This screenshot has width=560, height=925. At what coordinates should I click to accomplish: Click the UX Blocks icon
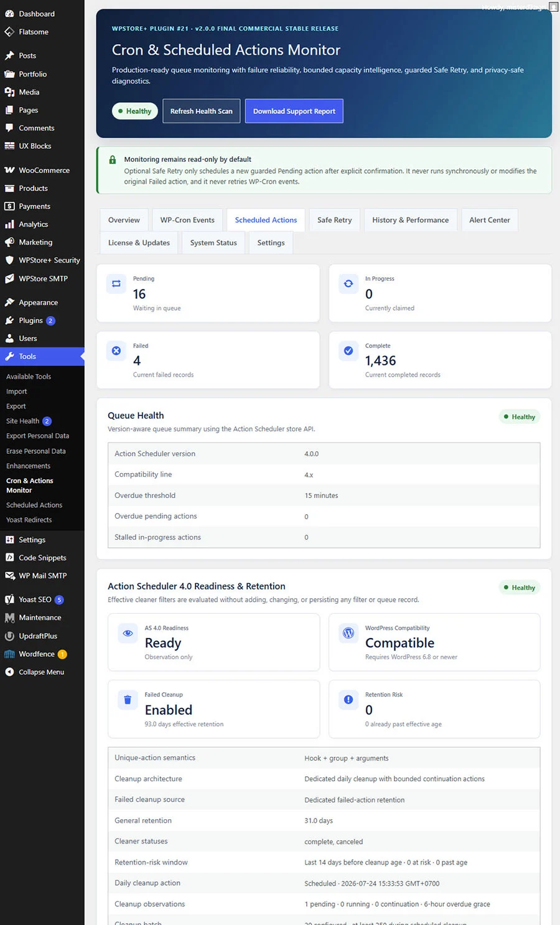click(x=9, y=146)
